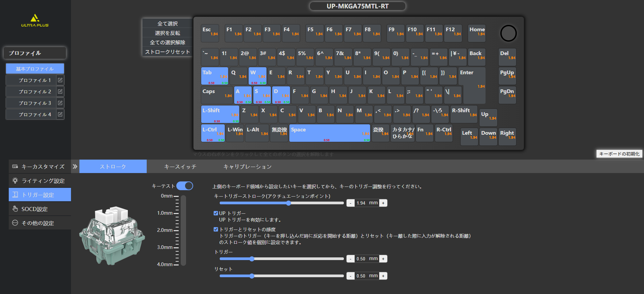Viewport: 644px width, 294px height.
Task: Click the edit icon beside プロファイル 3
Action: click(60, 103)
